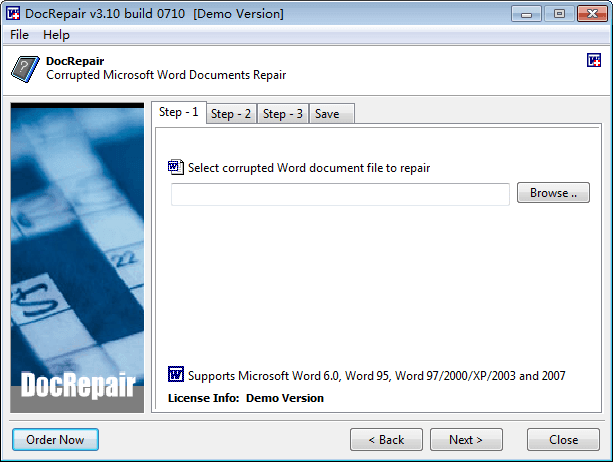Click the Browse .. button

553,193
